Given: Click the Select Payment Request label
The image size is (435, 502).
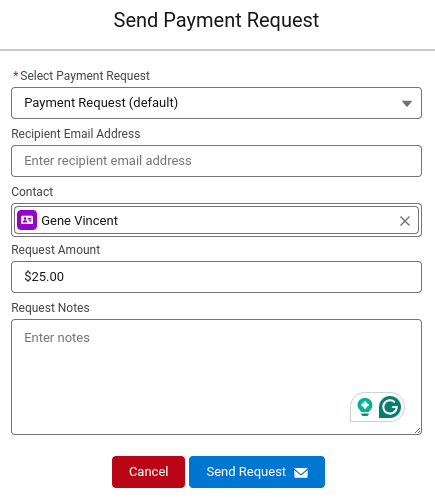Looking at the screenshot, I should click(x=85, y=76).
